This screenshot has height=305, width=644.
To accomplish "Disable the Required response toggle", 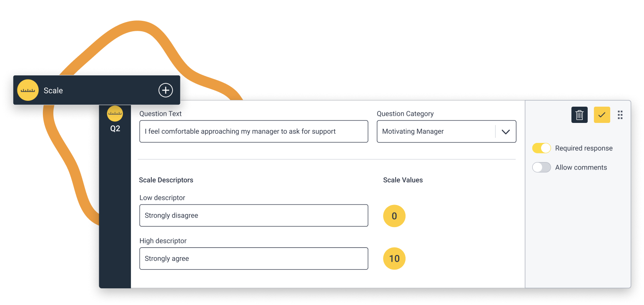I will click(541, 148).
